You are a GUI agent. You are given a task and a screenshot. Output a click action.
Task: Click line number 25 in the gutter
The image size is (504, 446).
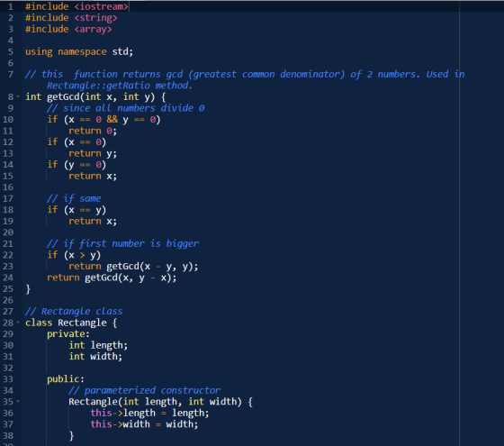[8, 289]
